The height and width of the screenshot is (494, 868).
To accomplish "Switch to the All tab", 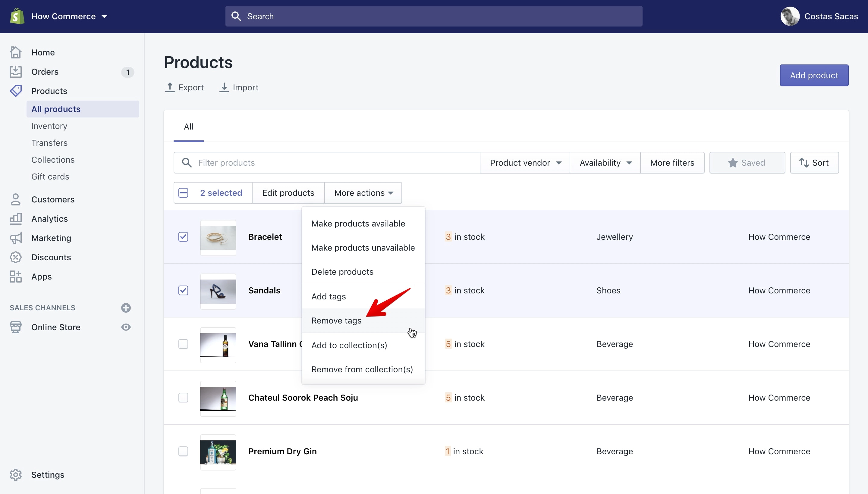I will pos(188,127).
